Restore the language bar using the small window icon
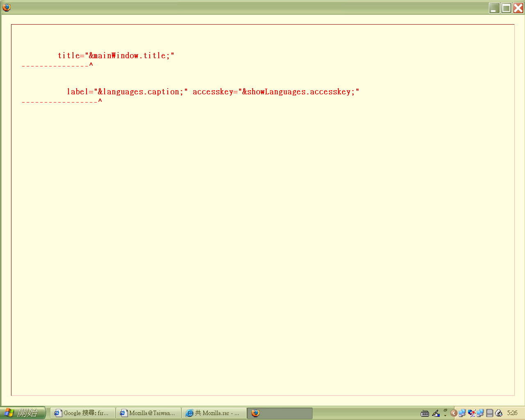The image size is (525, 420). click(x=445, y=410)
